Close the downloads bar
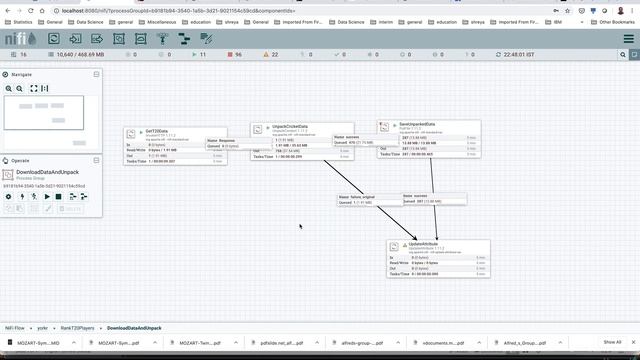Image resolution: width=640 pixels, height=360 pixels. coord(633,342)
